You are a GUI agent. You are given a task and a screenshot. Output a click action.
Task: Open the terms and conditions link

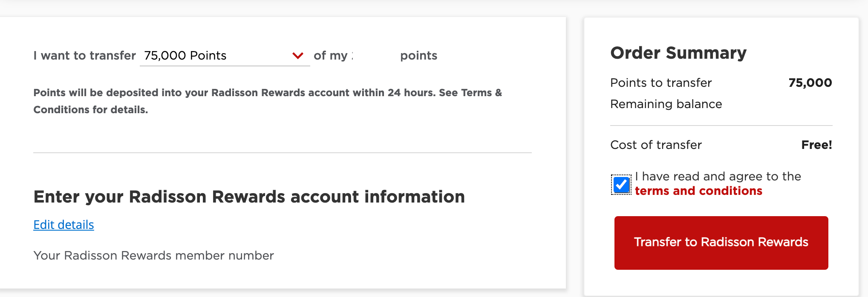coord(698,191)
